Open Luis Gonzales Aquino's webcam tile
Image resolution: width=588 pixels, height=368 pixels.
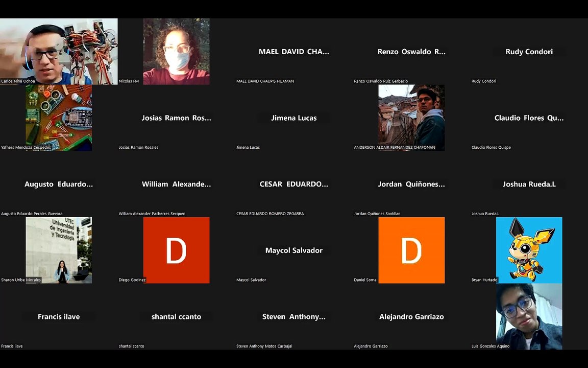coord(529,316)
